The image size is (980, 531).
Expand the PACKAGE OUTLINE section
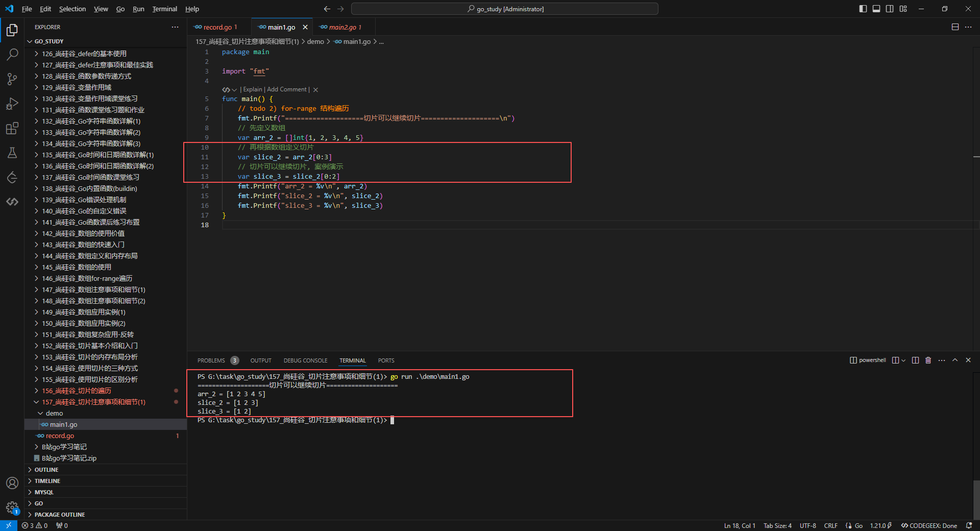coord(106,515)
